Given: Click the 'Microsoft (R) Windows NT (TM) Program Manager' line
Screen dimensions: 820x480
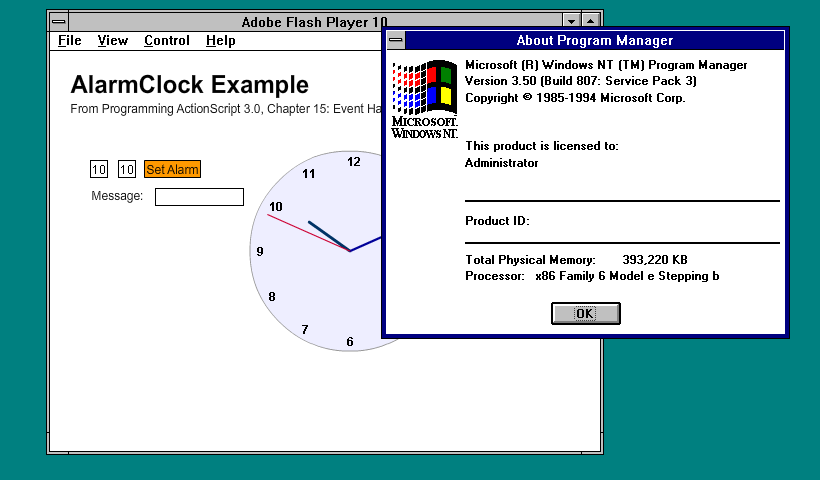Looking at the screenshot, I should click(x=606, y=65).
